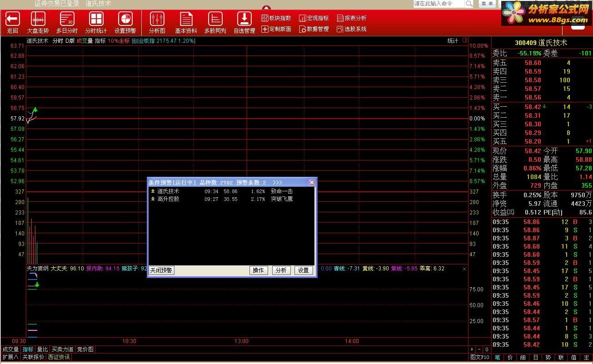The height and width of the screenshot is (364, 593).
Task: Open 报表分析 report analysis
Action: (x=352, y=18)
